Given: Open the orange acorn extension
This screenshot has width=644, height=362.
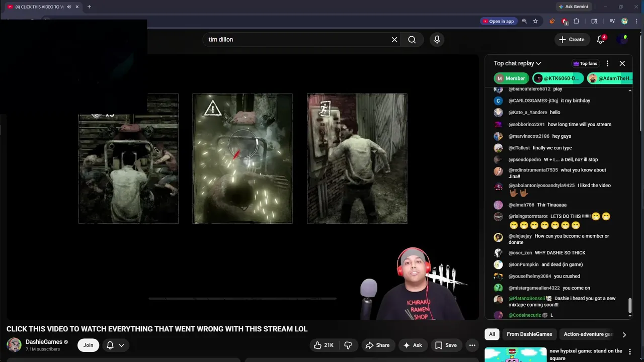Looking at the screenshot, I should coord(552,21).
